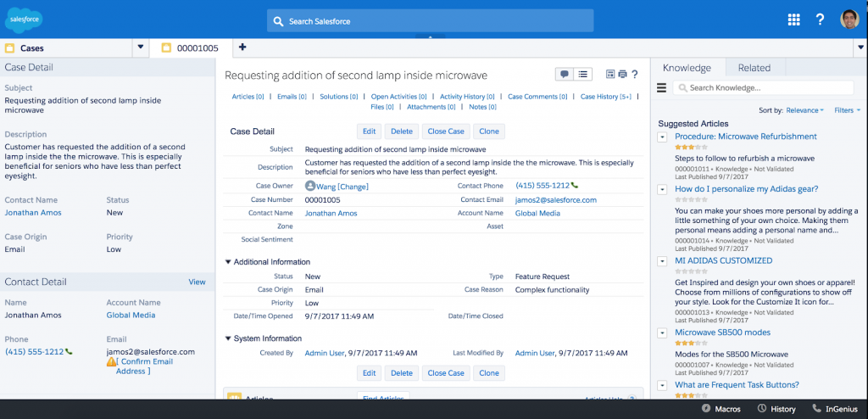This screenshot has width=868, height=419.
Task: Open jamos2@salesforce.com Contact Email link
Action: tap(556, 199)
